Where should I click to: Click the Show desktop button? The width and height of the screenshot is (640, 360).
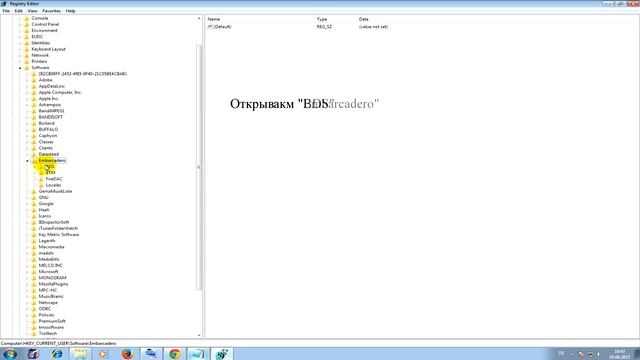tap(636, 354)
